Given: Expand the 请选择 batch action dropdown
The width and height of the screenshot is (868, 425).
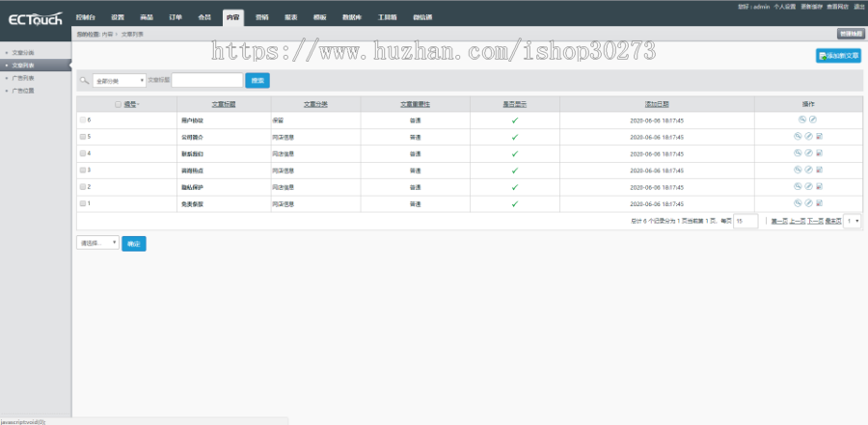Looking at the screenshot, I should pyautogui.click(x=98, y=243).
